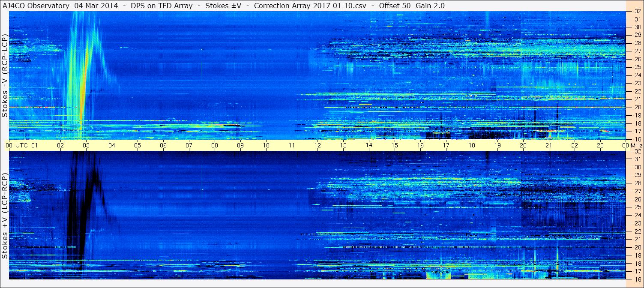Click the 28 MHz tick of the Stokes -V panel
Image resolution: width=644 pixels, height=288 pixels.
click(x=637, y=43)
